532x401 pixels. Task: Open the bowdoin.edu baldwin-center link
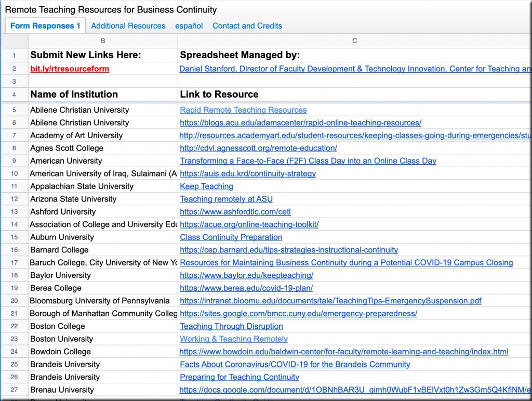coord(344,352)
